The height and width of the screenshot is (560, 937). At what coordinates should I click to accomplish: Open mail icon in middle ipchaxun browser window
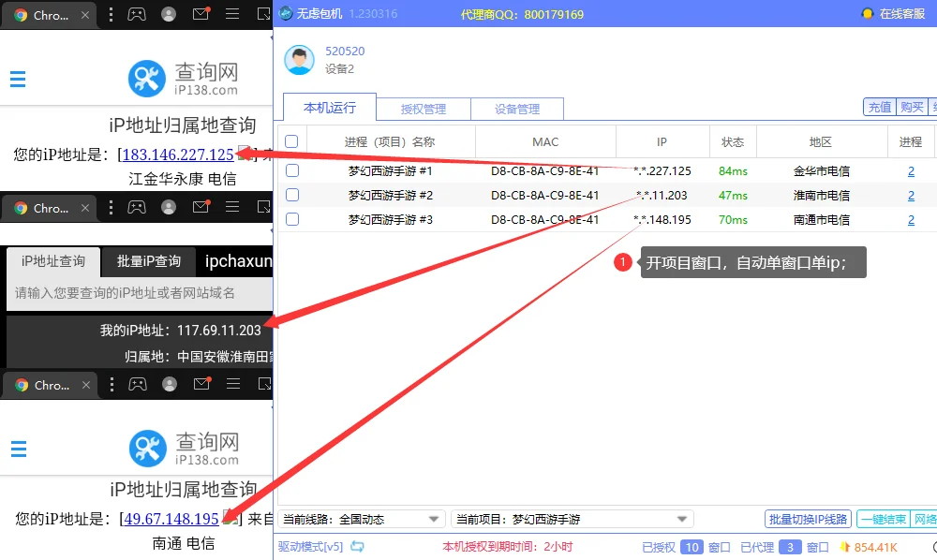(201, 207)
